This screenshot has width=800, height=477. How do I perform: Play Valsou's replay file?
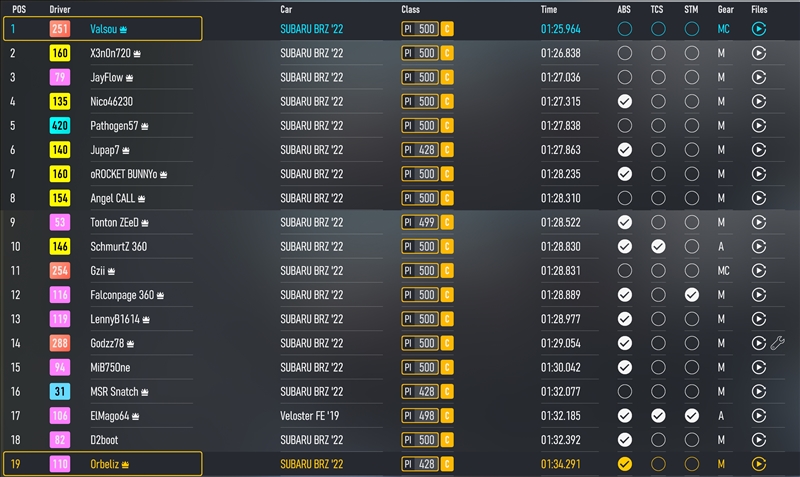[x=759, y=29]
